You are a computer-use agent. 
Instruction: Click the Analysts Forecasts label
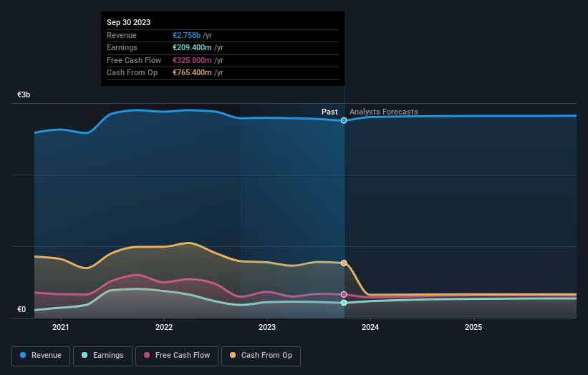[x=384, y=112]
